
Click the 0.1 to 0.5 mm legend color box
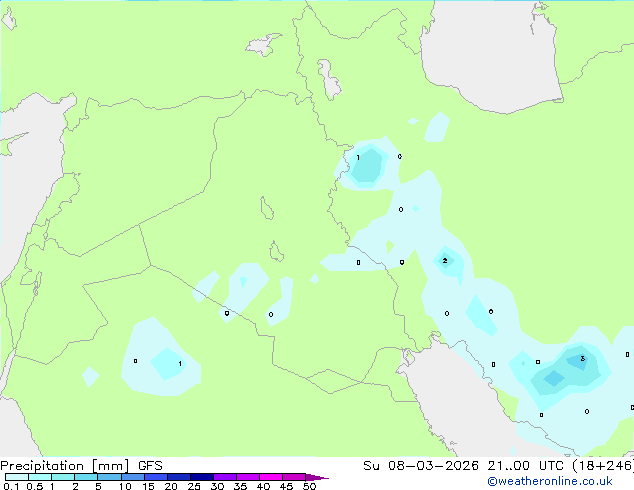click(x=17, y=477)
